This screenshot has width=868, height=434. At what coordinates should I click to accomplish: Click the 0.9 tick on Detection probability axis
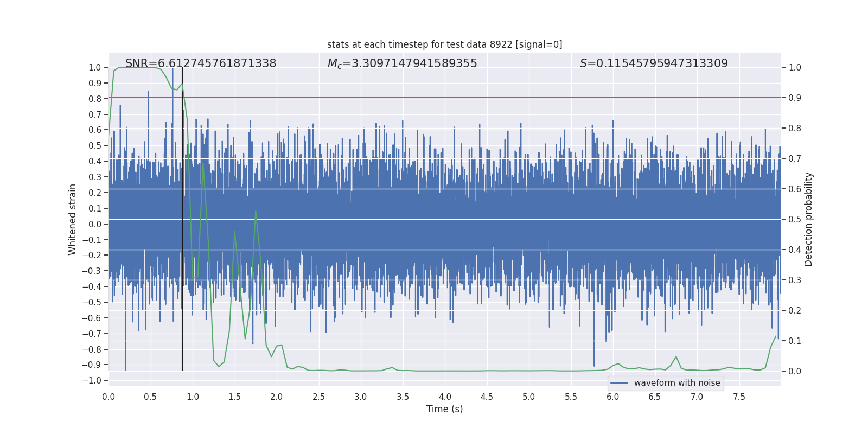(x=795, y=98)
